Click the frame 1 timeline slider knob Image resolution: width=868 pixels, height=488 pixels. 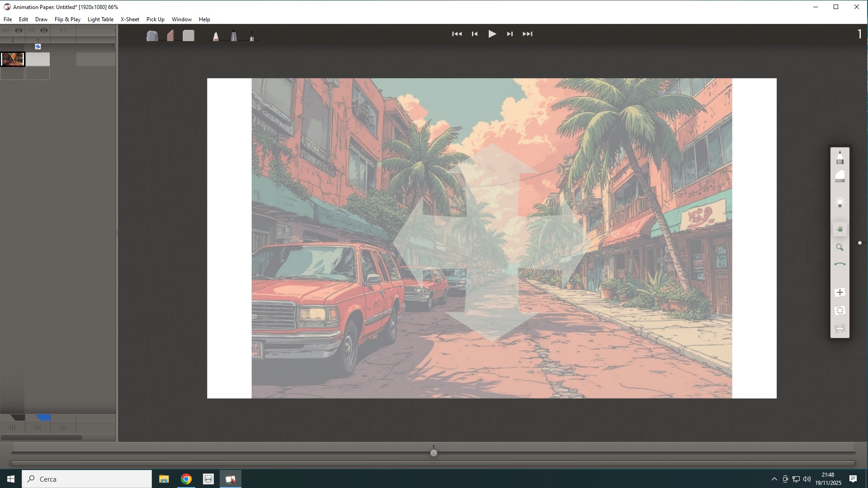(x=434, y=453)
